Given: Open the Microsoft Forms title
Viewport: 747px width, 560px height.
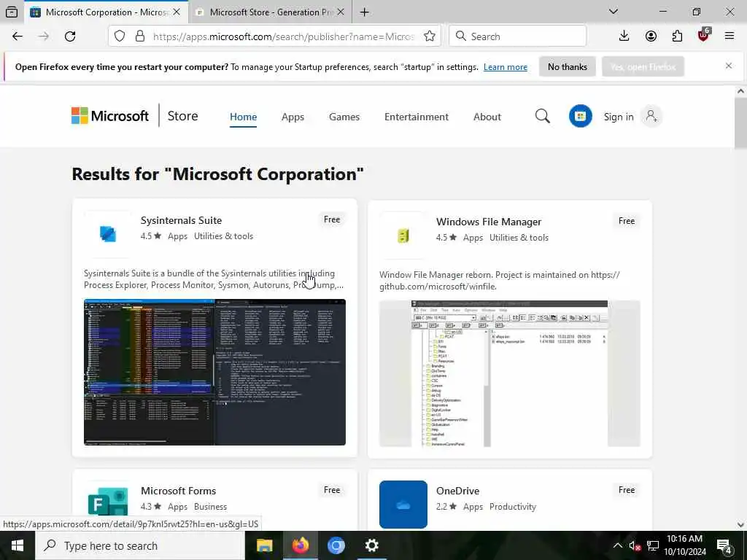Looking at the screenshot, I should coord(178,491).
